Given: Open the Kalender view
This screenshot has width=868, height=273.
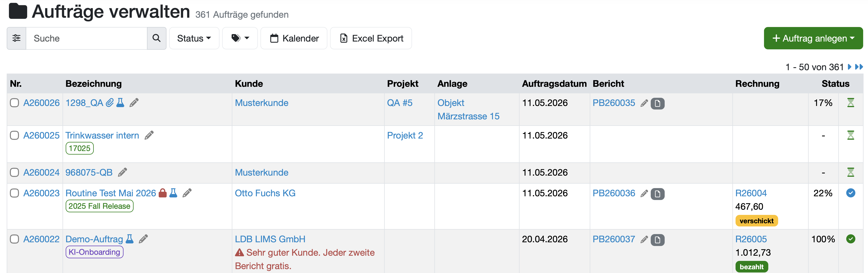Looking at the screenshot, I should [294, 38].
